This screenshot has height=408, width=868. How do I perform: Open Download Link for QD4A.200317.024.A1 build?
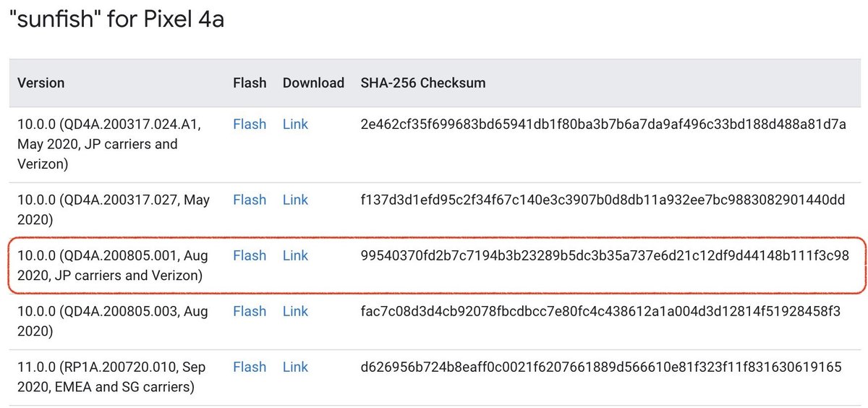(295, 124)
